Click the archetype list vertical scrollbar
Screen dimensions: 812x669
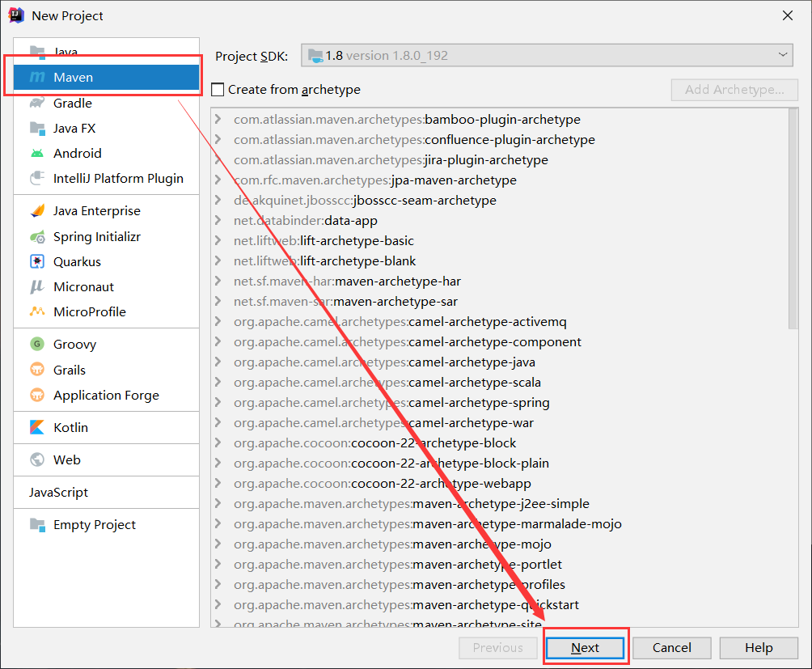point(793,218)
